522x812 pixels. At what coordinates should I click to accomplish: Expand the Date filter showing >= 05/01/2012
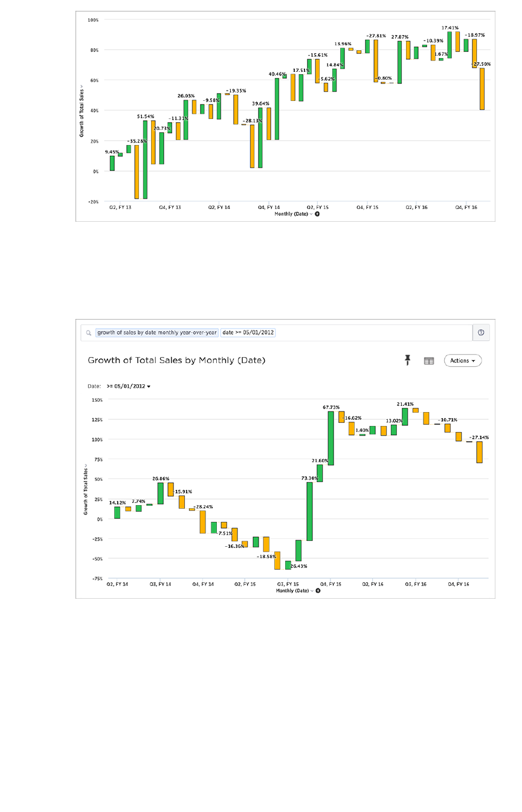click(128, 386)
